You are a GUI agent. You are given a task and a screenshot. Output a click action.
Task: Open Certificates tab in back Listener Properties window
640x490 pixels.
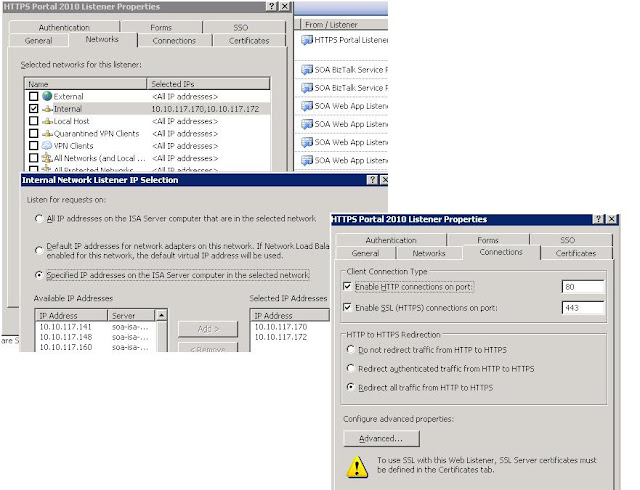(x=249, y=40)
